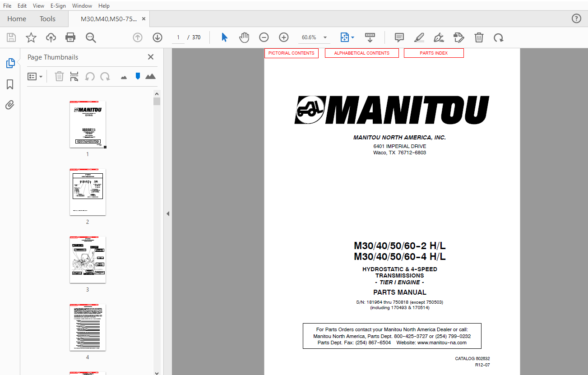Open the zoom level 60.6% dropdown
588x375 pixels.
point(325,37)
